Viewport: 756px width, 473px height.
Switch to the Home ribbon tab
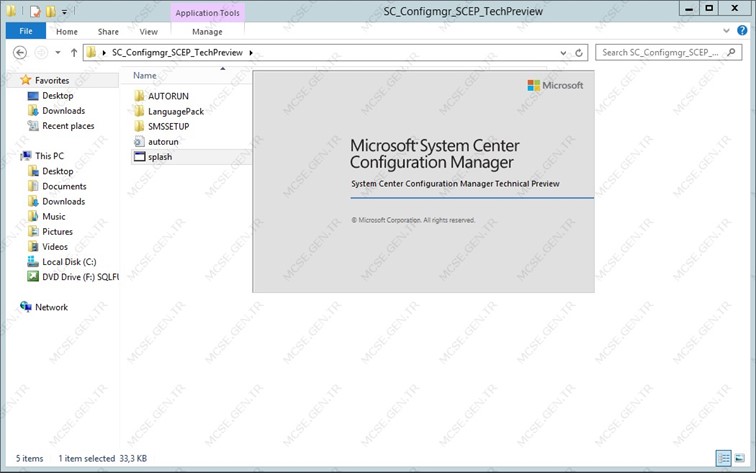[67, 31]
